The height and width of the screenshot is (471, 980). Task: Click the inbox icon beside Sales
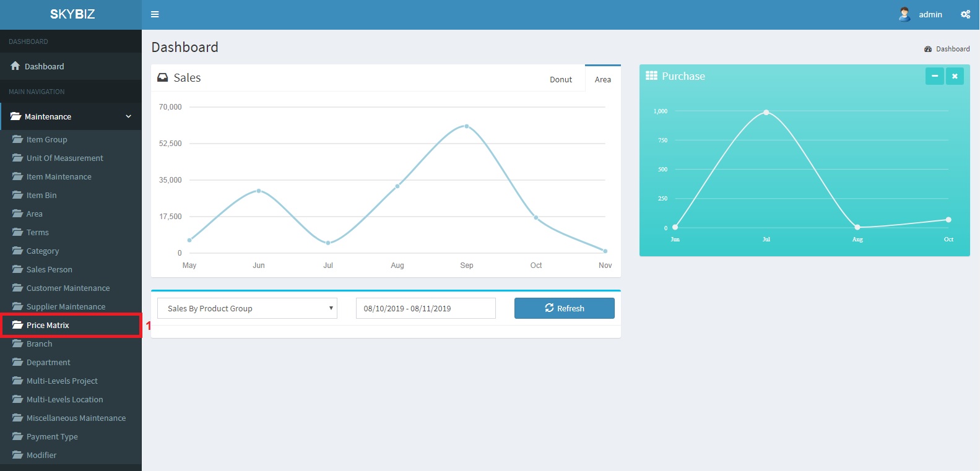click(163, 78)
